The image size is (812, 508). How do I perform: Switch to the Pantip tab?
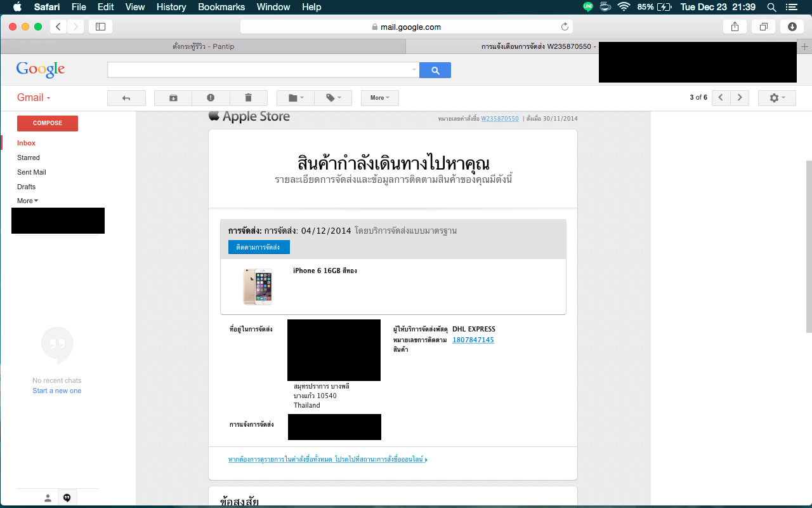tap(203, 46)
